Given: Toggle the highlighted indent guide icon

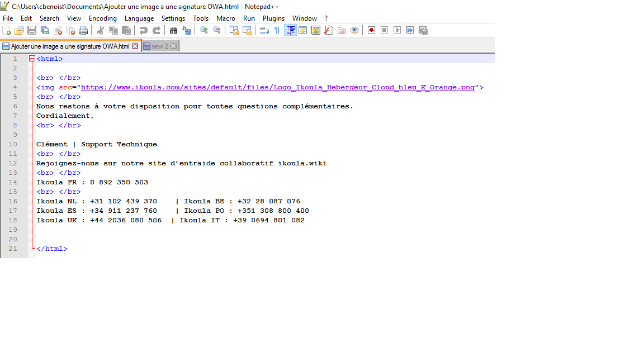Looking at the screenshot, I should pyautogui.click(x=290, y=30).
